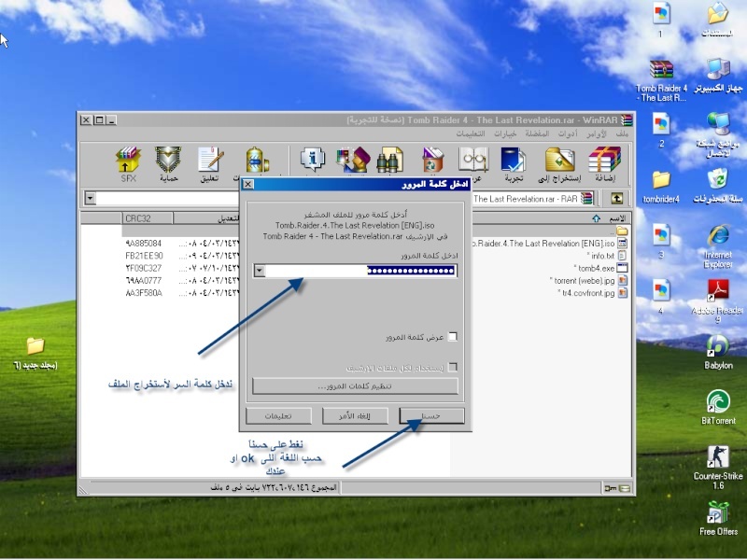The image size is (747, 560).
Task: Select the المستندات (Documents) desktop icon
Action: pos(718,20)
